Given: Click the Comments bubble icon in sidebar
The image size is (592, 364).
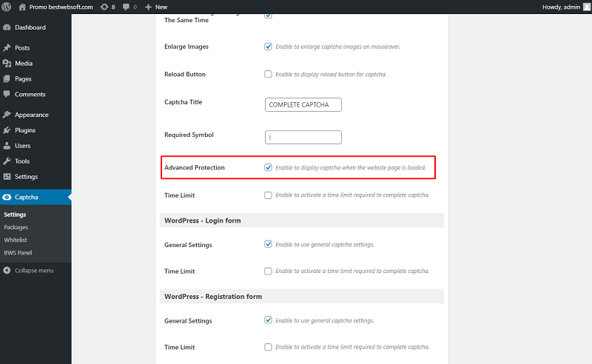Looking at the screenshot, I should coord(7,94).
